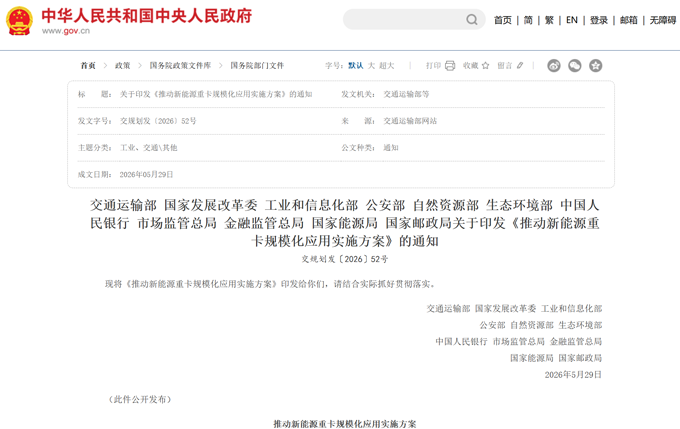The height and width of the screenshot is (429, 680).
Task: Click 交通运输部等 issuing agency value
Action: click(406, 94)
